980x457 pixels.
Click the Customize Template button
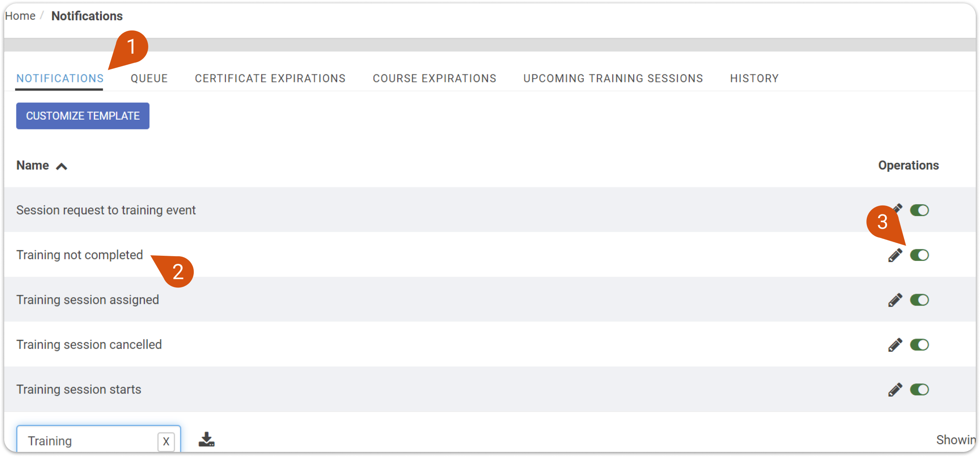point(83,116)
